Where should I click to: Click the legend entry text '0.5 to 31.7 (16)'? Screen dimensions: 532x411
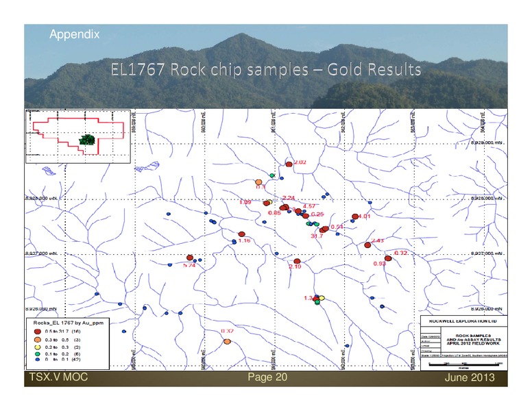(x=63, y=332)
